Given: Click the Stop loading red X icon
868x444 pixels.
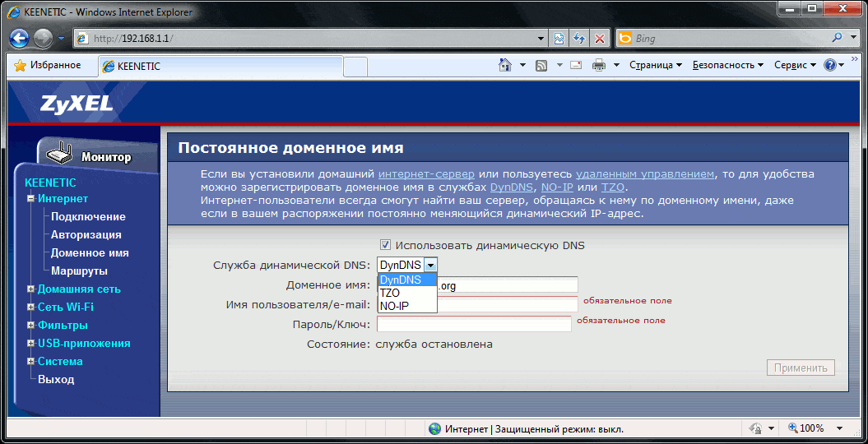Looking at the screenshot, I should click(x=600, y=39).
